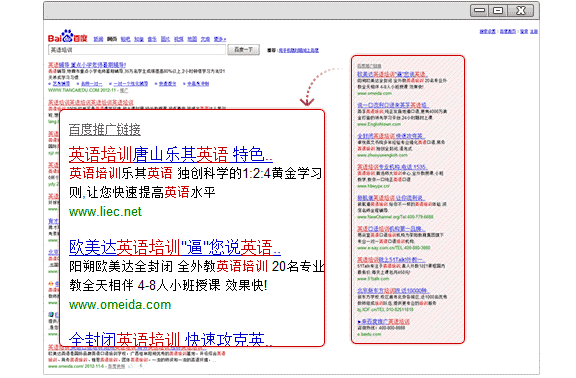Click the small sidebar heading 百度推广链接
This screenshot has height=378, width=576.
click(x=369, y=66)
